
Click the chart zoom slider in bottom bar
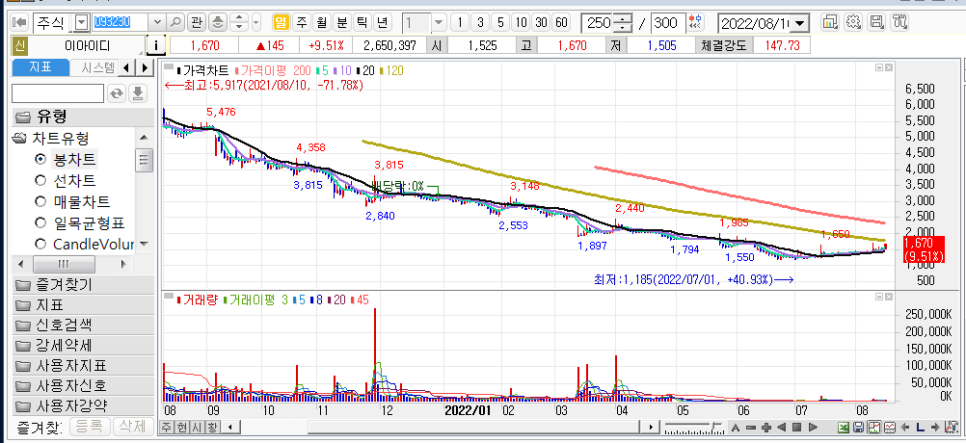pyautogui.click(x=694, y=427)
